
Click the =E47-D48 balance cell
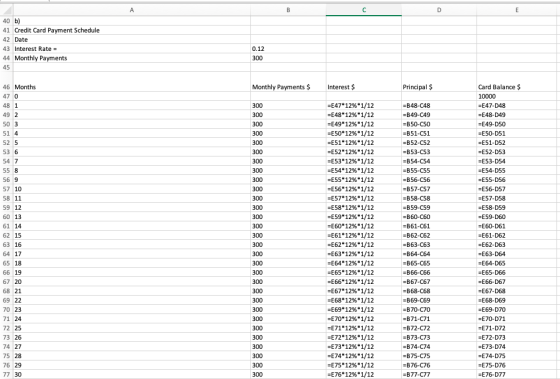pos(516,106)
